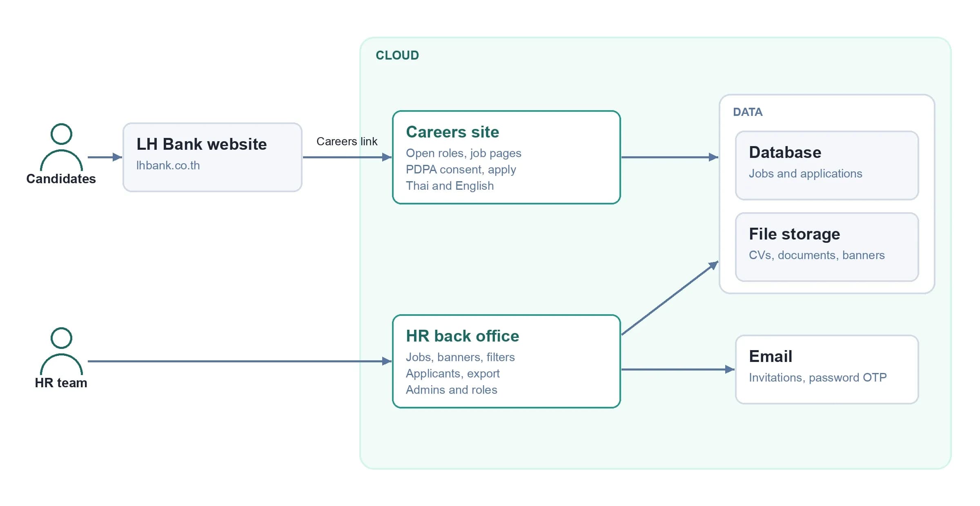Click "Thai and English" line

pyautogui.click(x=450, y=186)
